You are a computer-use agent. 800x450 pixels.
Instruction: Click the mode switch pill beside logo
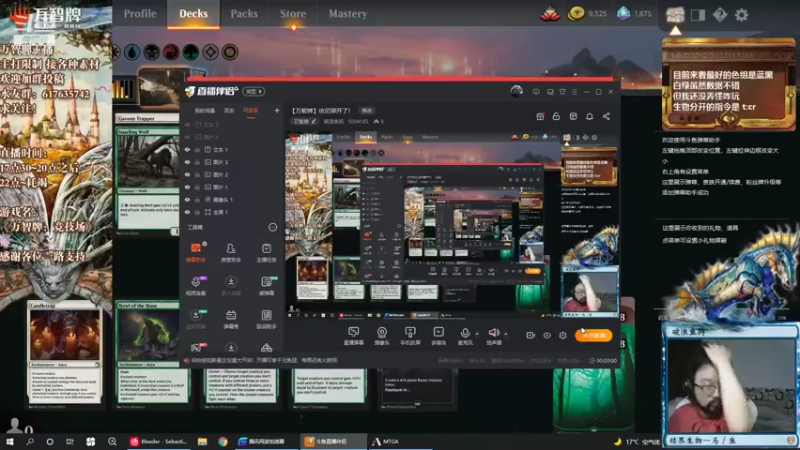coord(254,91)
